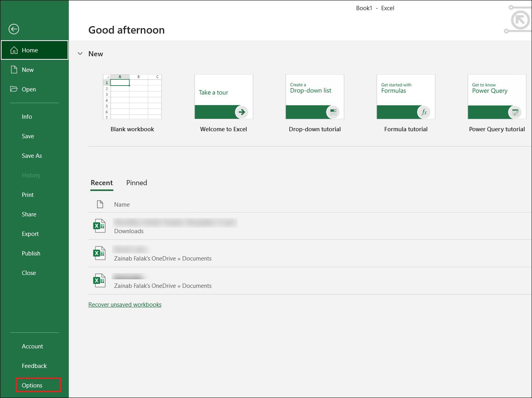Collapse the New section with its chevron
This screenshot has width=532, height=398.
pyautogui.click(x=80, y=54)
